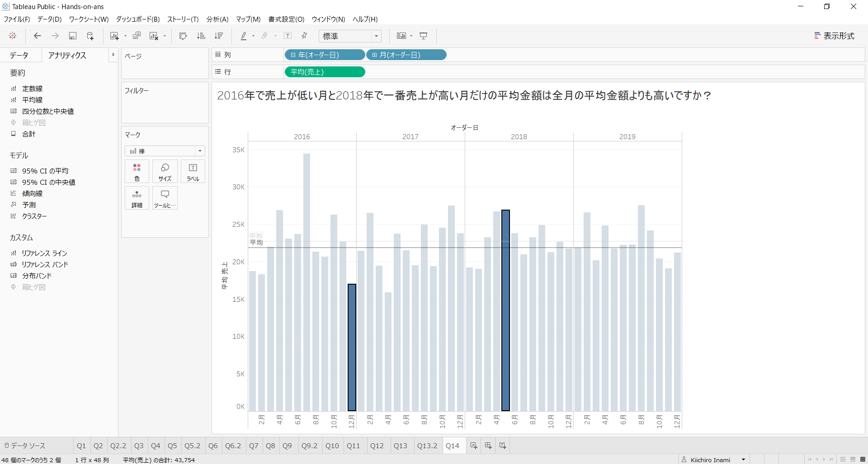Open the データ ソース tab
Viewport: 868px width, 464px height.
click(28, 446)
